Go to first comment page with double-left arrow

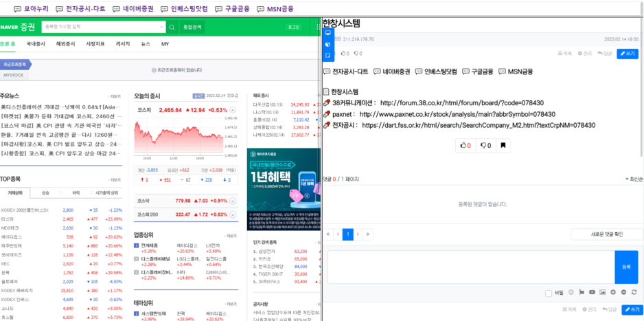coord(328,234)
